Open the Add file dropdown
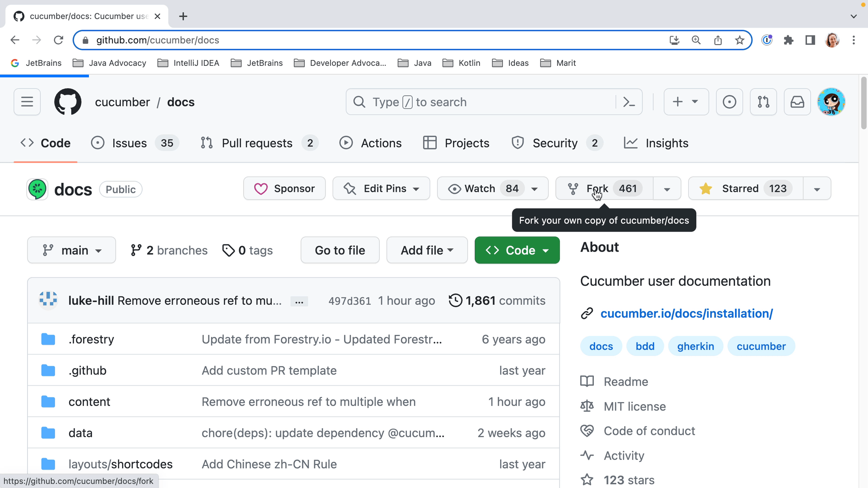 pyautogui.click(x=427, y=250)
